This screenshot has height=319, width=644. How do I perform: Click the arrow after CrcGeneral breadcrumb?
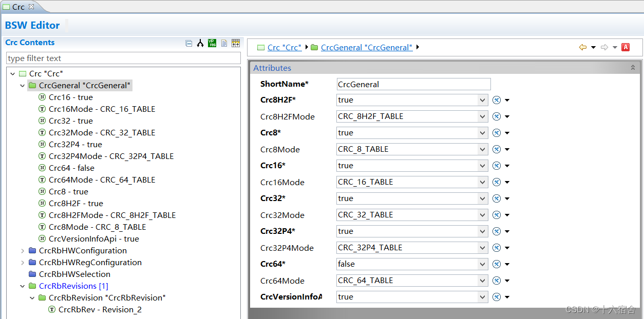tap(418, 47)
